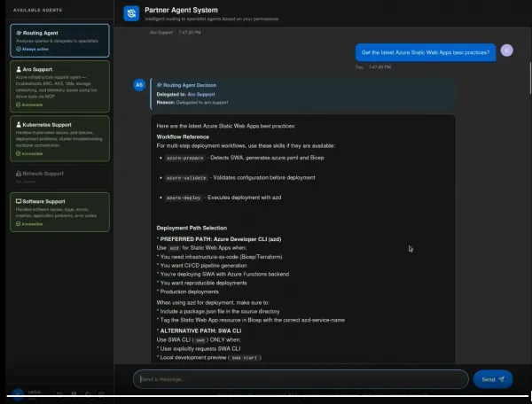Click the AS avatar beside the reply
This screenshot has width=532, height=404.
tap(139, 85)
